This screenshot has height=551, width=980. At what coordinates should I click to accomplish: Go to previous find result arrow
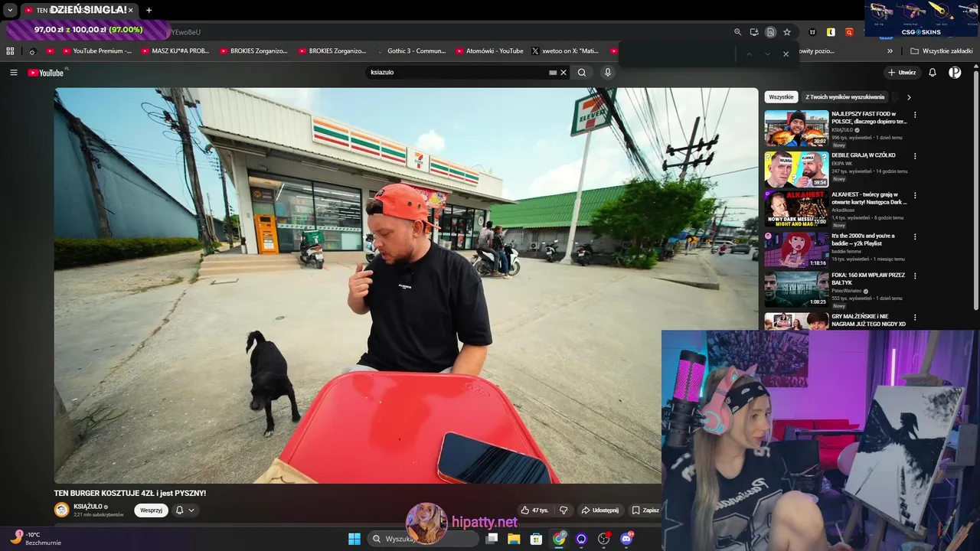(x=749, y=54)
